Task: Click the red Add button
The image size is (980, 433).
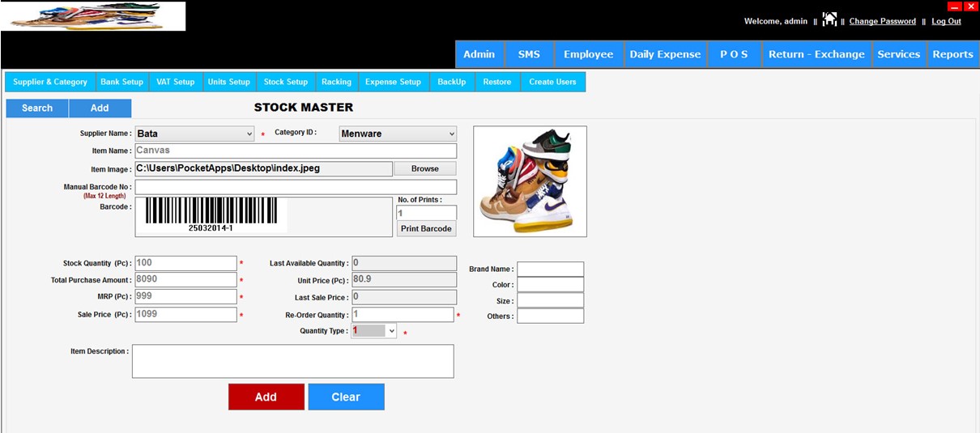Action: 266,397
